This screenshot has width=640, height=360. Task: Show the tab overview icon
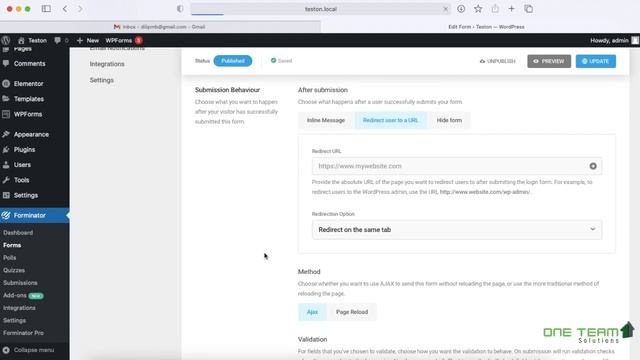click(528, 9)
